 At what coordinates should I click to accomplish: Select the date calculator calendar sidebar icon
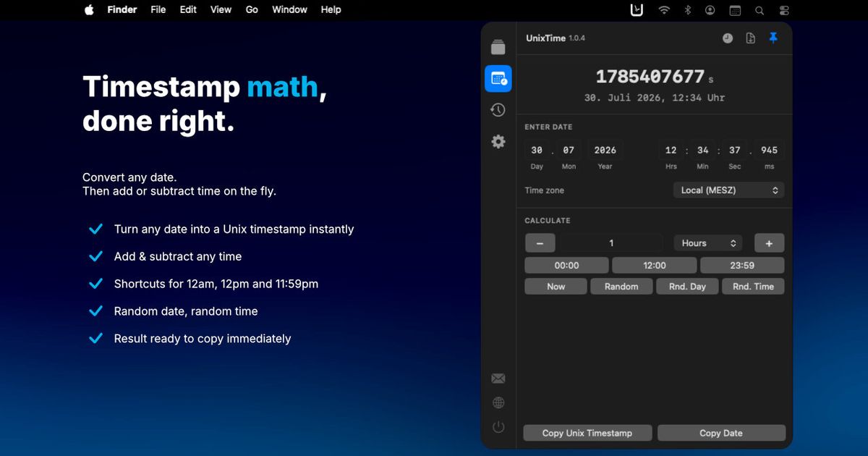[498, 79]
